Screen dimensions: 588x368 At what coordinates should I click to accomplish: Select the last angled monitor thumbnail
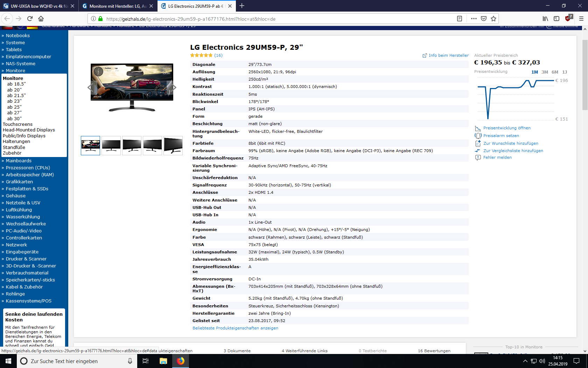(x=173, y=145)
